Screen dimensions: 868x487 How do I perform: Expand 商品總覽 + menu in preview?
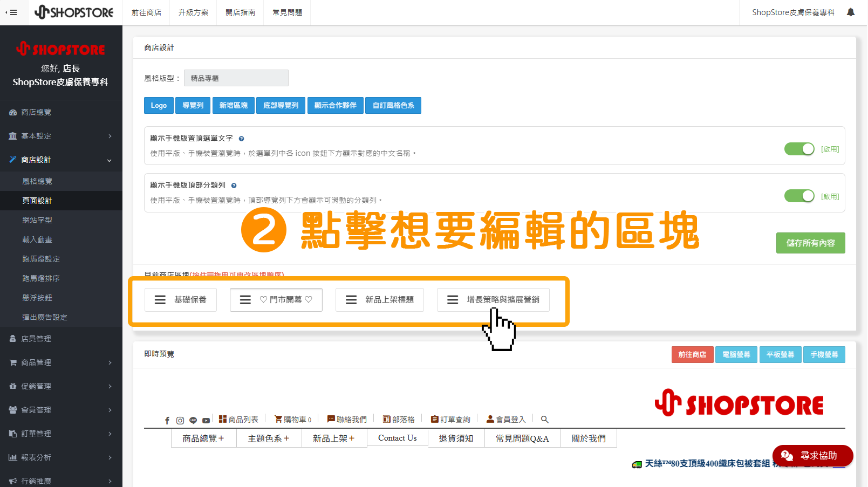(x=203, y=438)
